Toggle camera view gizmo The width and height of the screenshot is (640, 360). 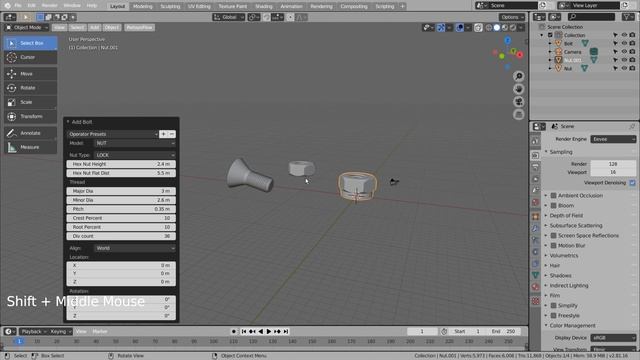point(519,102)
